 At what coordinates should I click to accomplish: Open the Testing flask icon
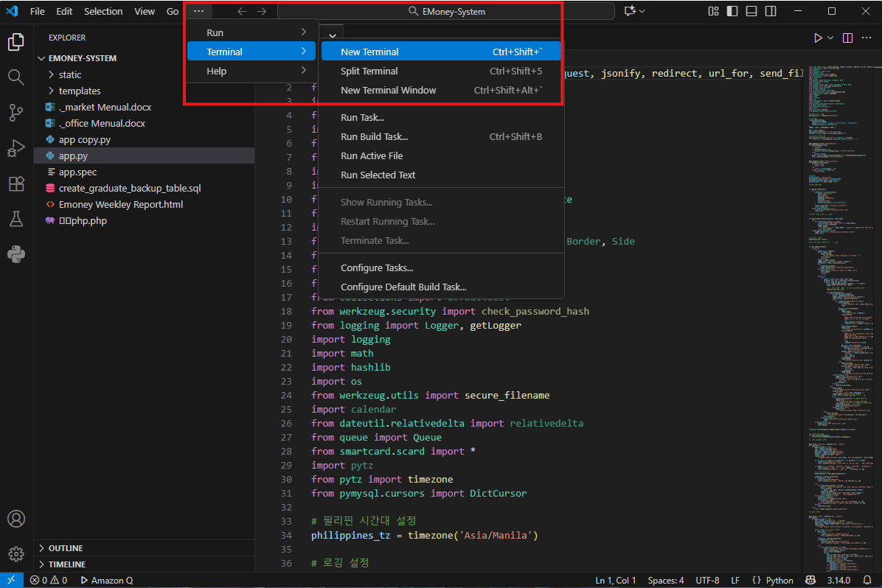(16, 219)
